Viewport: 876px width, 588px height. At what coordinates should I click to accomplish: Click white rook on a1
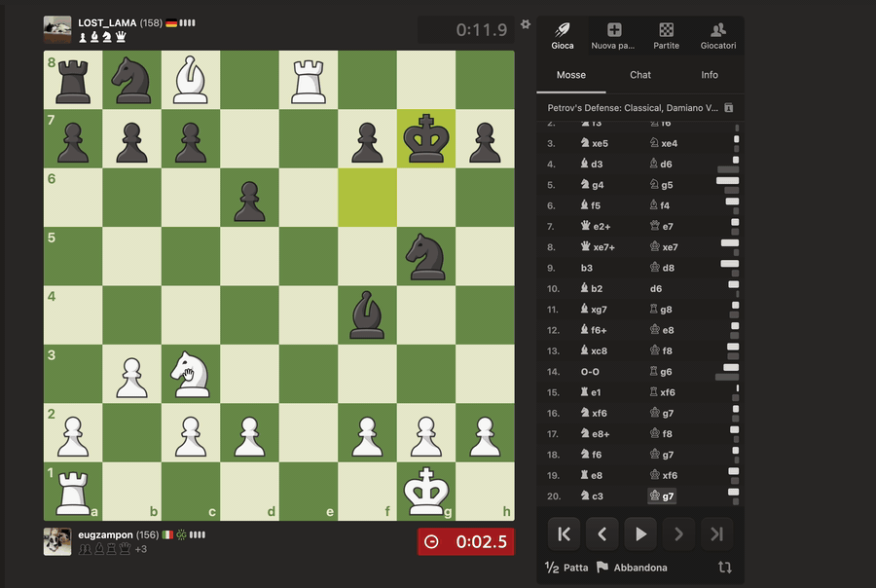pyautogui.click(x=73, y=492)
